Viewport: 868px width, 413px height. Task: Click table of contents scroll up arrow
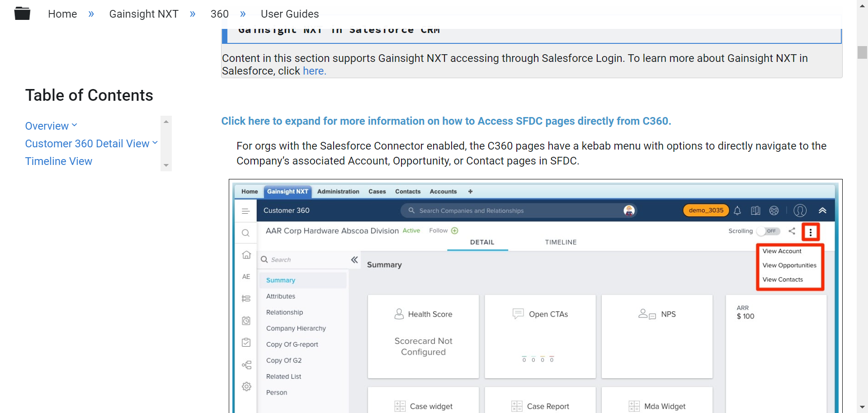click(x=166, y=122)
